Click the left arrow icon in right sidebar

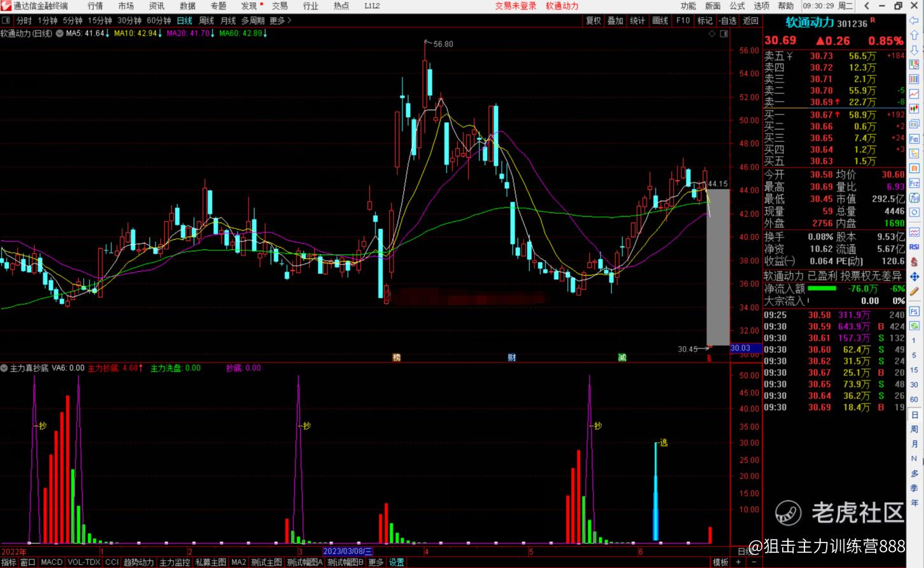pos(914,21)
